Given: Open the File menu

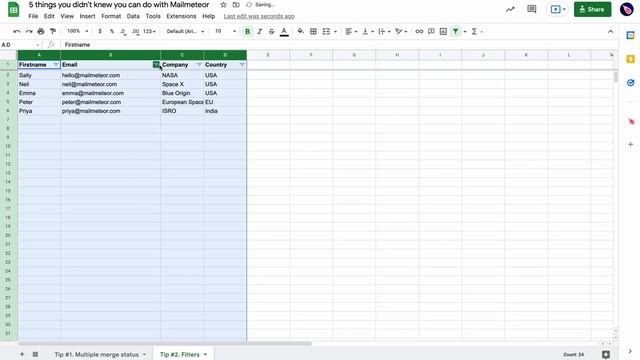Looking at the screenshot, I should [x=33, y=16].
